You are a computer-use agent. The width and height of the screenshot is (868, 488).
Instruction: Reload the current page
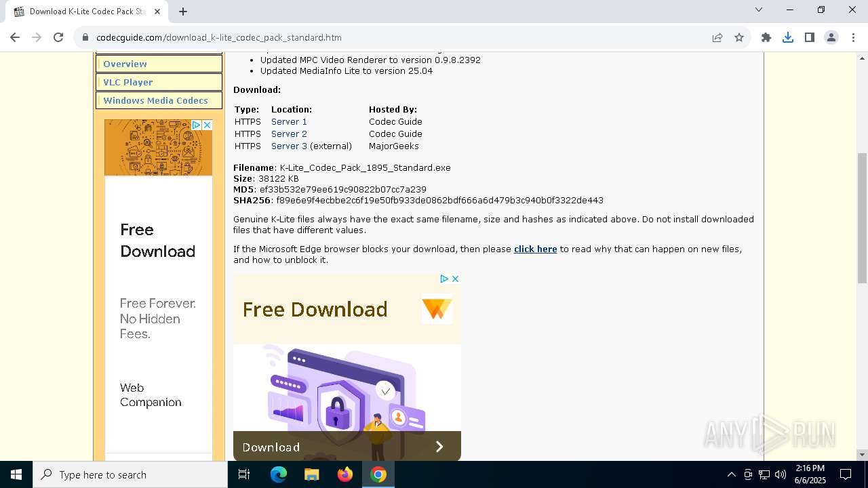click(58, 37)
